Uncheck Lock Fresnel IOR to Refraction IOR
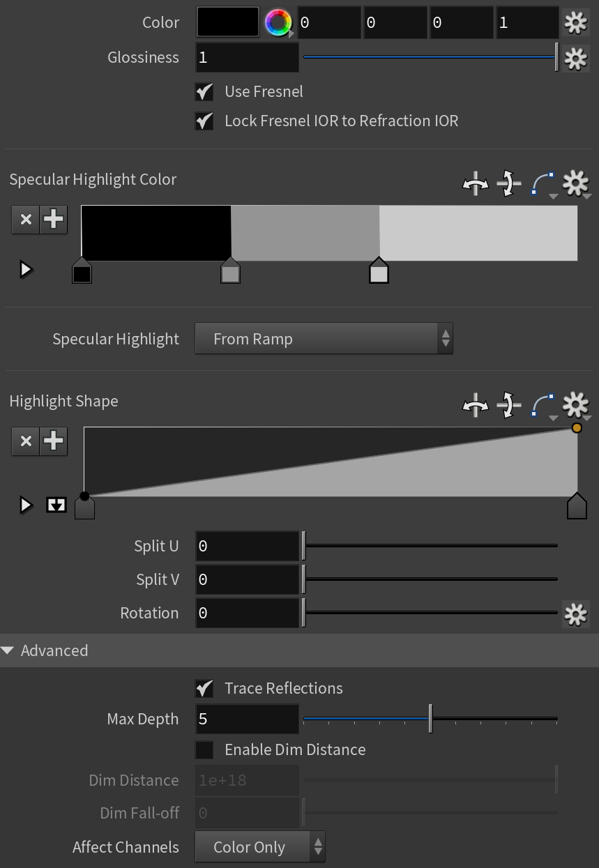The image size is (599, 868). [204, 121]
